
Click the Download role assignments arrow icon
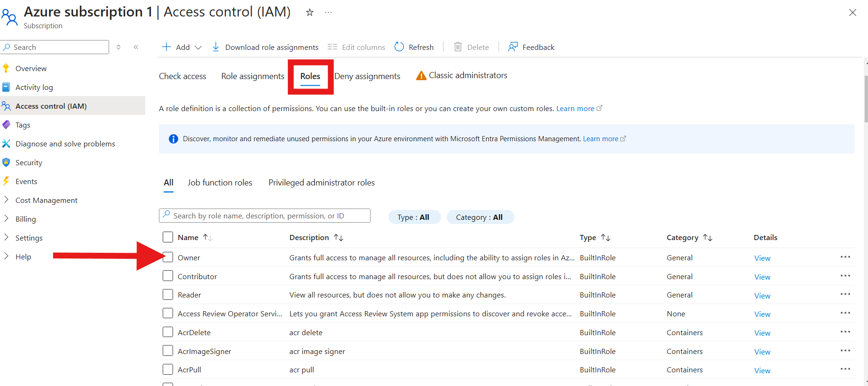[216, 47]
